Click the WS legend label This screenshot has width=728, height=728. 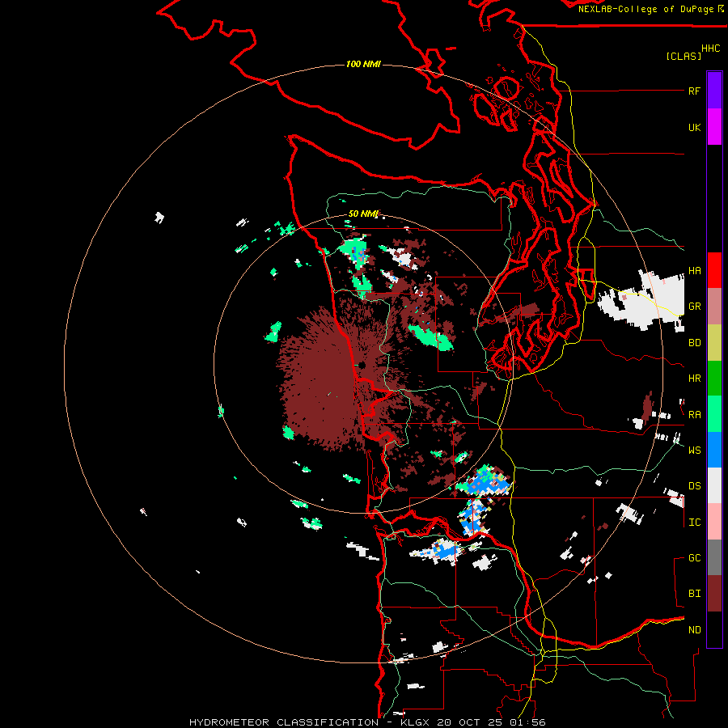[694, 450]
